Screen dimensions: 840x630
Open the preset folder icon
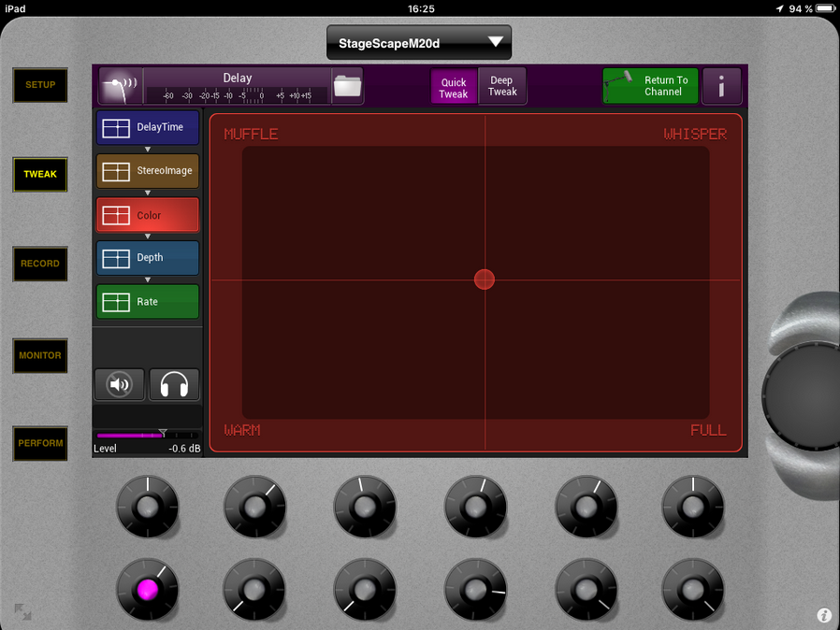pos(347,86)
